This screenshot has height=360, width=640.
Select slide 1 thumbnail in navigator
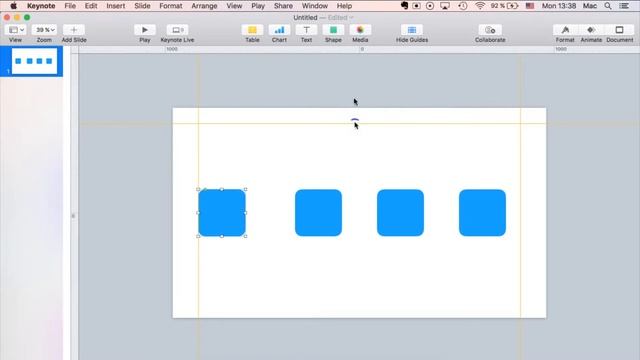(x=34, y=61)
